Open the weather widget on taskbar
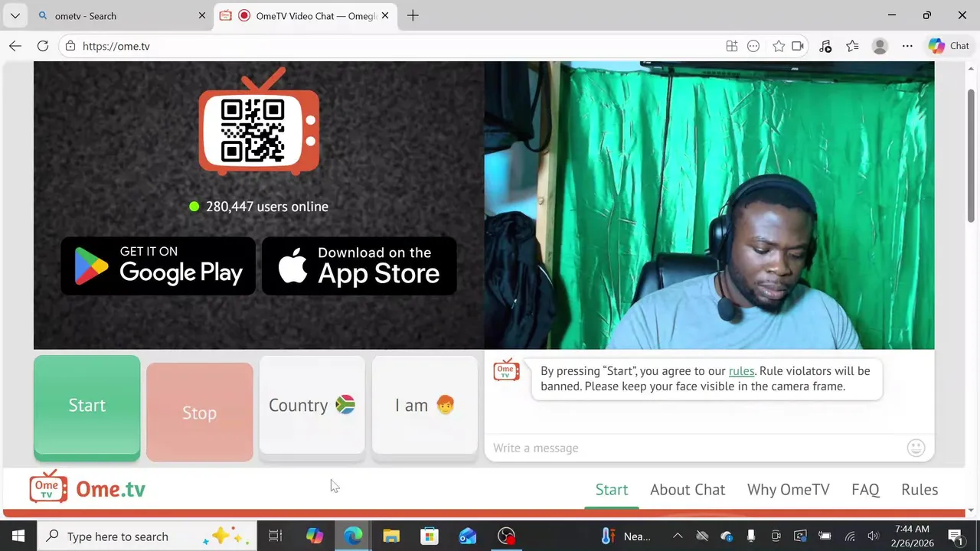Image resolution: width=980 pixels, height=551 pixels. pos(626,536)
